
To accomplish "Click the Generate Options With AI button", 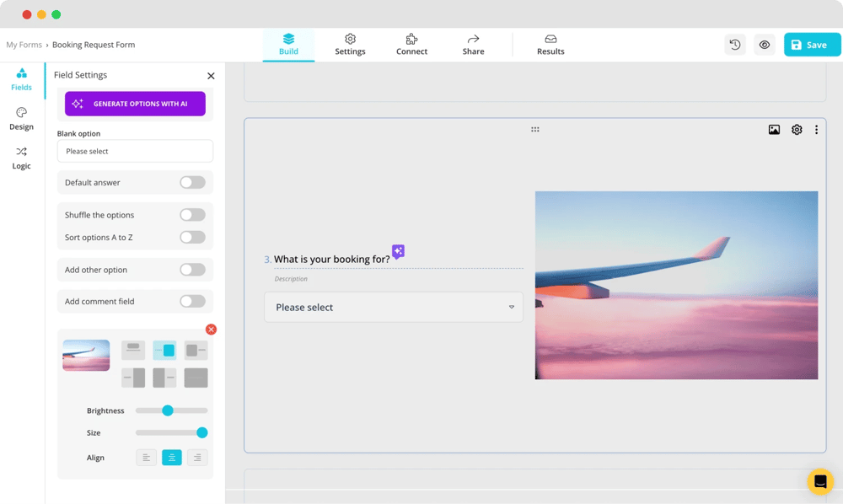I will [x=134, y=103].
